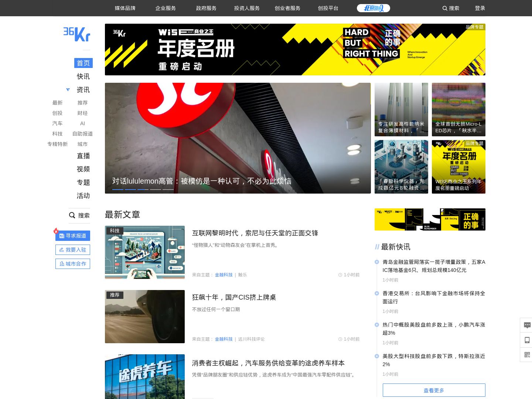This screenshot has height=399, width=532.
Task: Open the feedback chat bubble icon
Action: (527, 325)
